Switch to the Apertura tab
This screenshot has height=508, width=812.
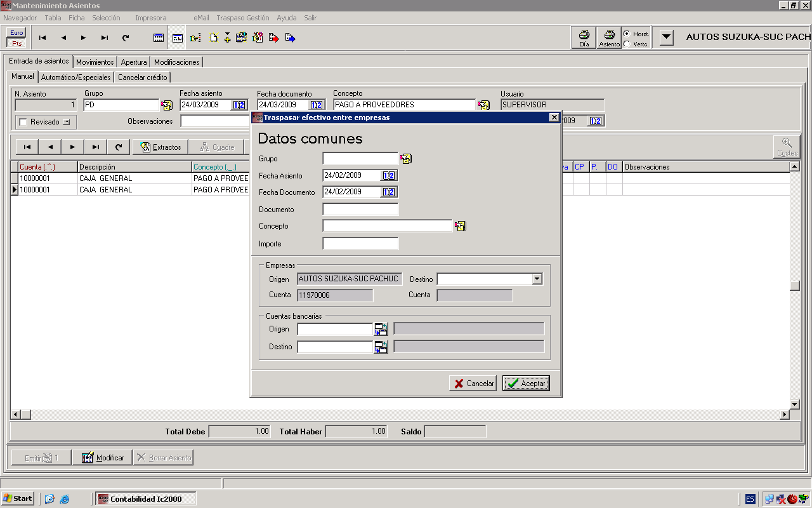pos(134,62)
